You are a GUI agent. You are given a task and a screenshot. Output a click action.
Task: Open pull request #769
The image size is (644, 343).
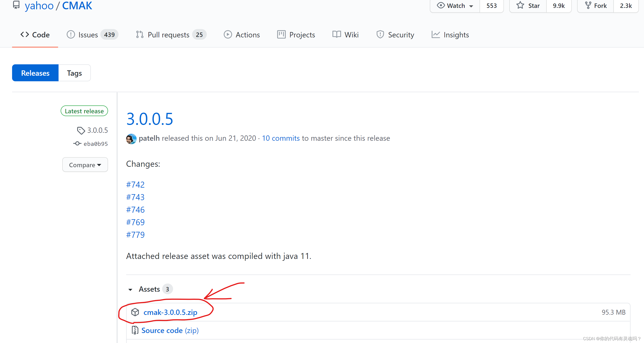[135, 222]
